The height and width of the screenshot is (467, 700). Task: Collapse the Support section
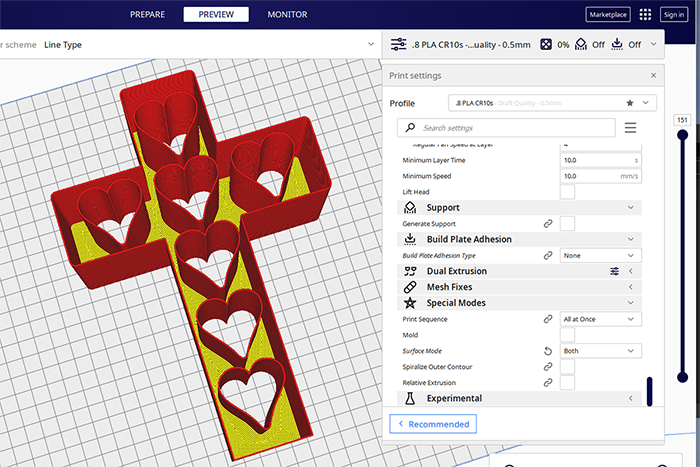(631, 208)
